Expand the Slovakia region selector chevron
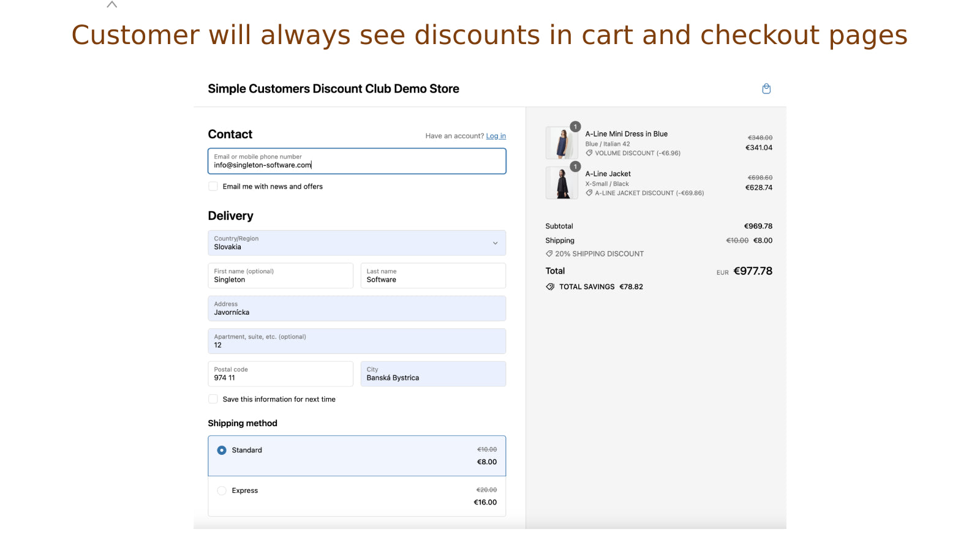The image size is (980, 551). (496, 243)
